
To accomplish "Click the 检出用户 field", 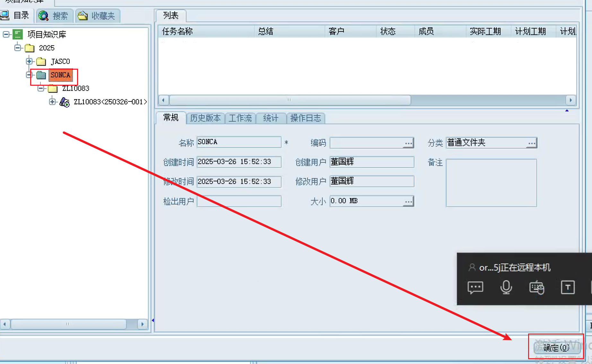I will coord(239,201).
